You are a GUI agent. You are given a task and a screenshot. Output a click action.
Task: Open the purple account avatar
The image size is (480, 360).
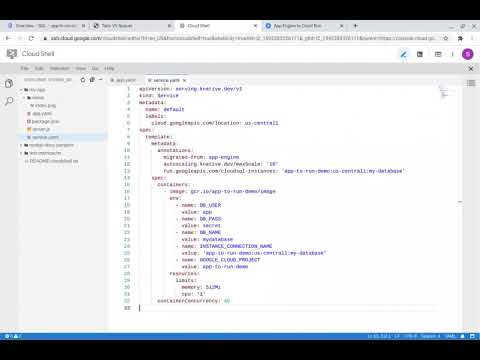coord(468,54)
